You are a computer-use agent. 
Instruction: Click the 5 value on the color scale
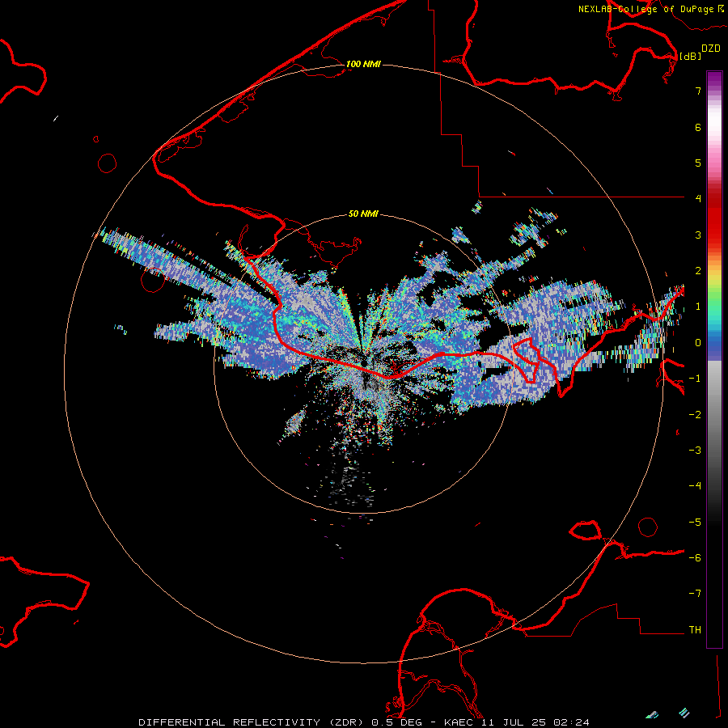click(698, 163)
